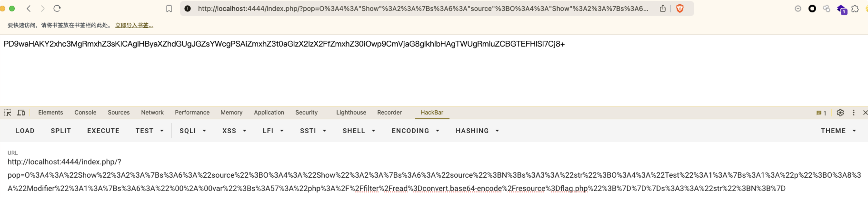Reload the page
Viewport: 868px width, 200px height.
coord(57,9)
